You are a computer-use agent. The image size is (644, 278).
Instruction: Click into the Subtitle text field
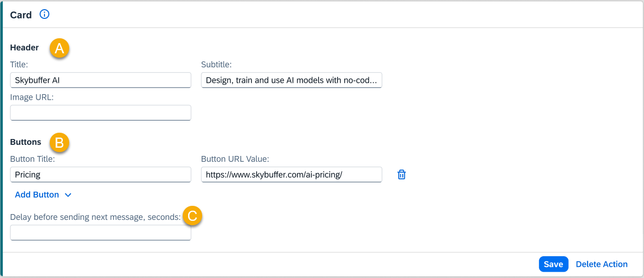pos(292,80)
